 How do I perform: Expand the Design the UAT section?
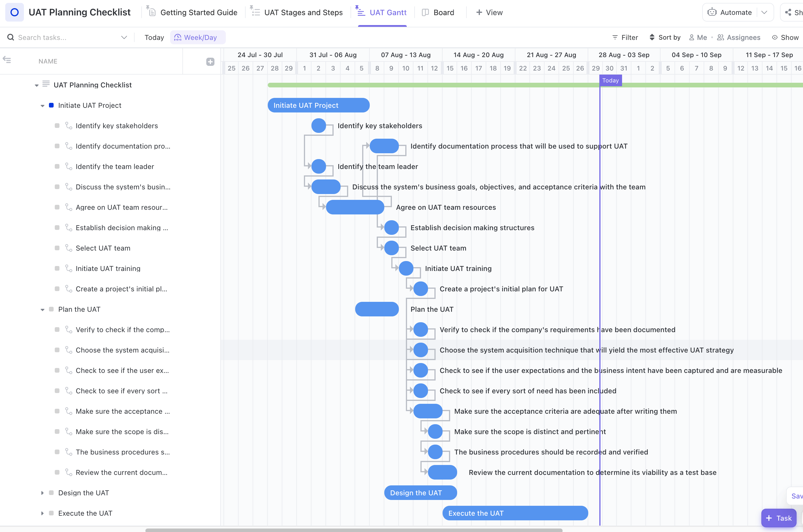pos(42,492)
